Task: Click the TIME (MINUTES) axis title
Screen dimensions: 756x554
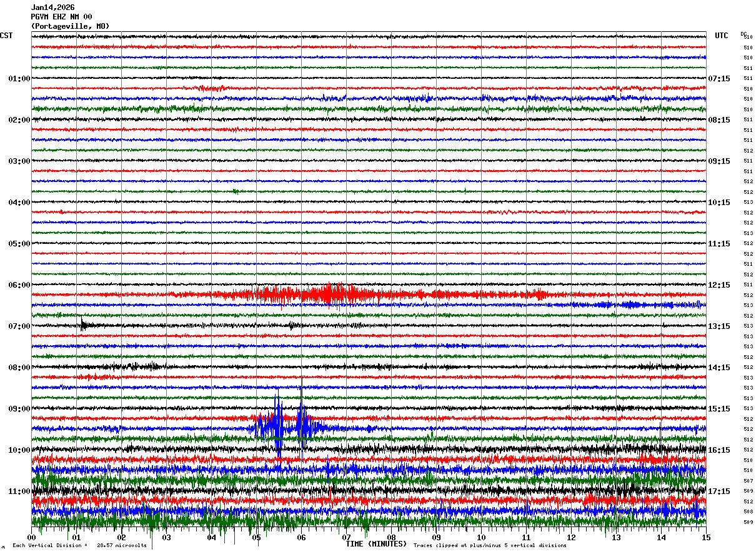Action: point(376,544)
